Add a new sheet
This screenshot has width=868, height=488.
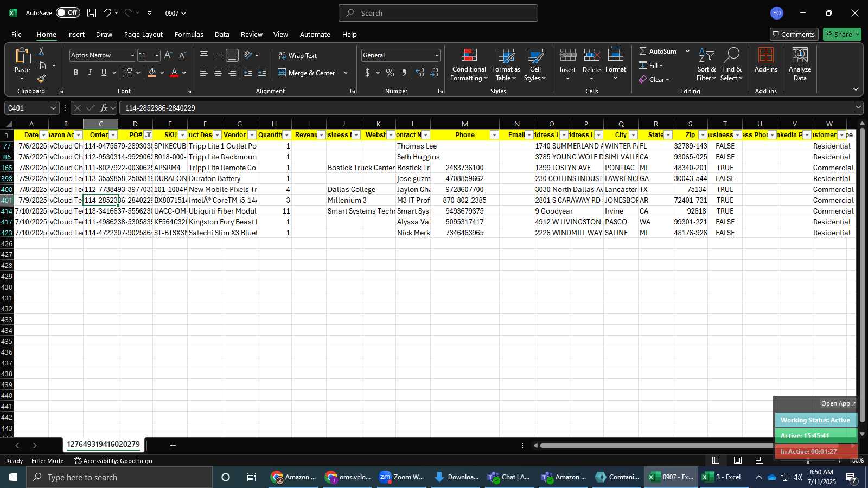tap(173, 445)
